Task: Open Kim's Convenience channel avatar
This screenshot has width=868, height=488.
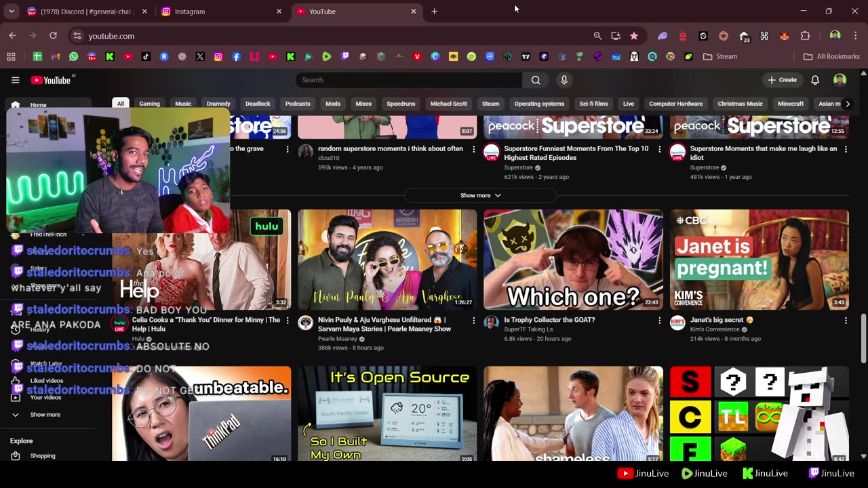Action: point(677,323)
